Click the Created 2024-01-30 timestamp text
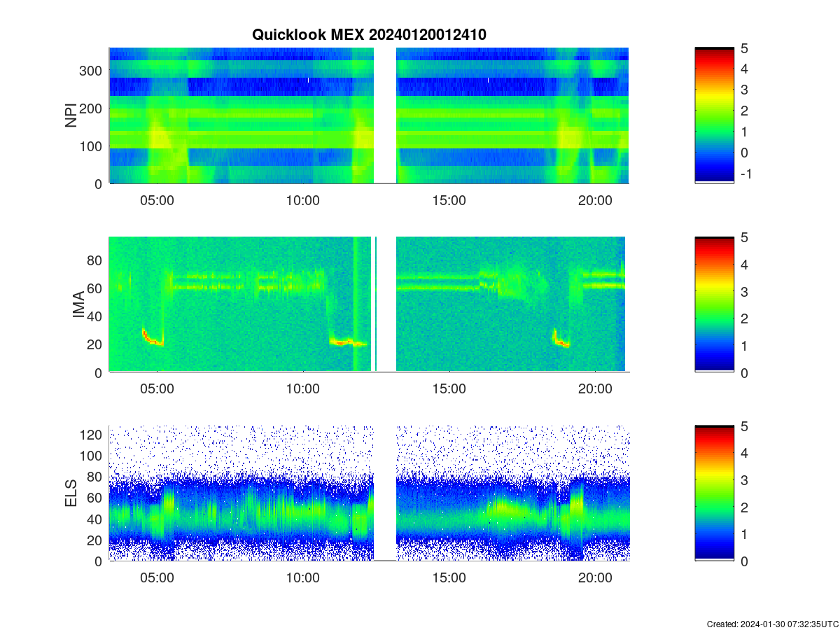This screenshot has height=630, width=840. (772, 624)
